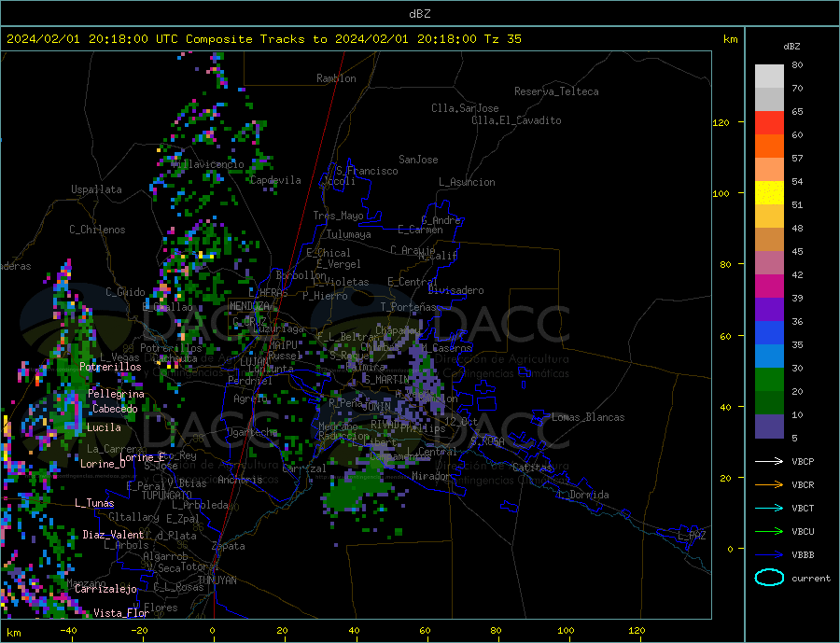Select the purple swatch above the 36 label
The image size is (840, 643).
(769, 310)
